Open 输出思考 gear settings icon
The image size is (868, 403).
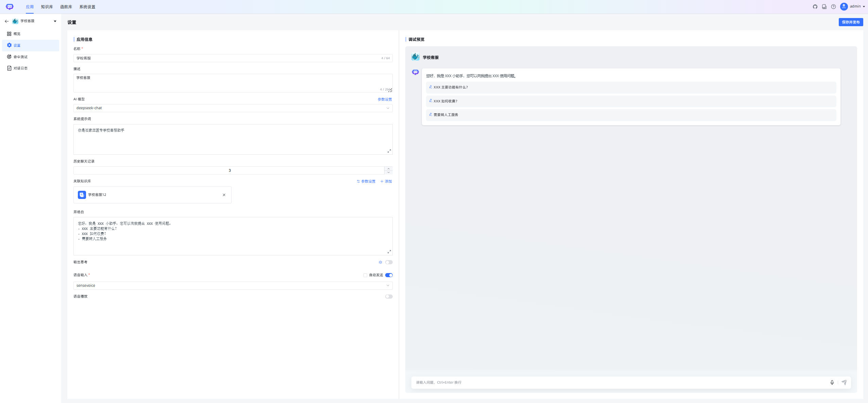point(380,262)
